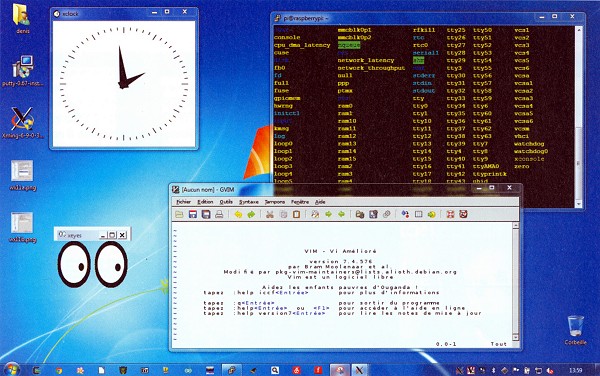The image size is (600, 376).
Task: Click 'xconsole' in the PuTTY terminal
Action: [529, 159]
